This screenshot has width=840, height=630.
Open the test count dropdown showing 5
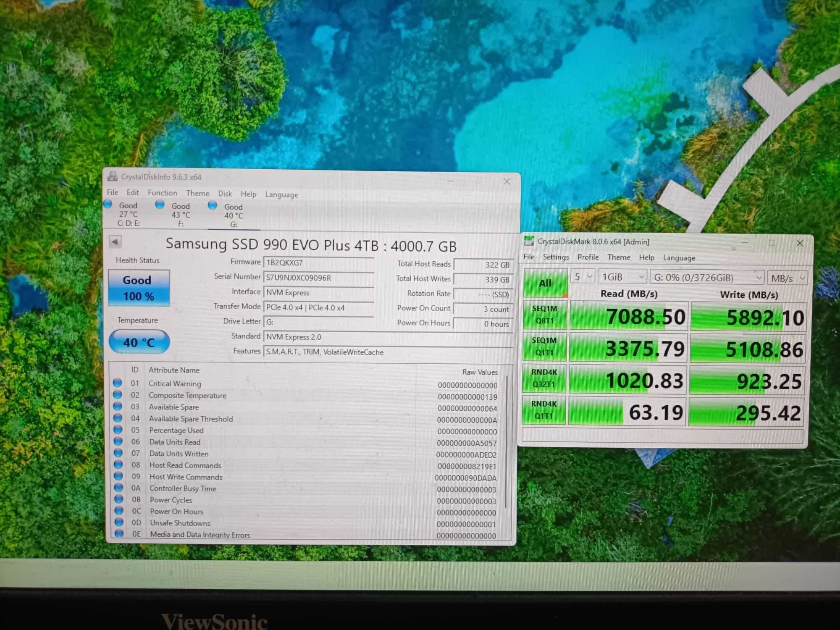pyautogui.click(x=583, y=276)
